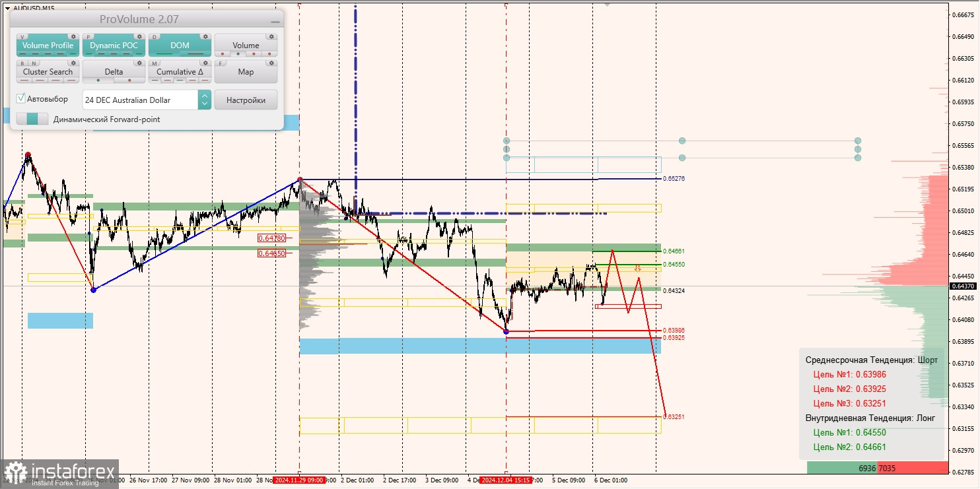
Task: Click the B hotkey tag on Cluster Search
Action: 23,63
